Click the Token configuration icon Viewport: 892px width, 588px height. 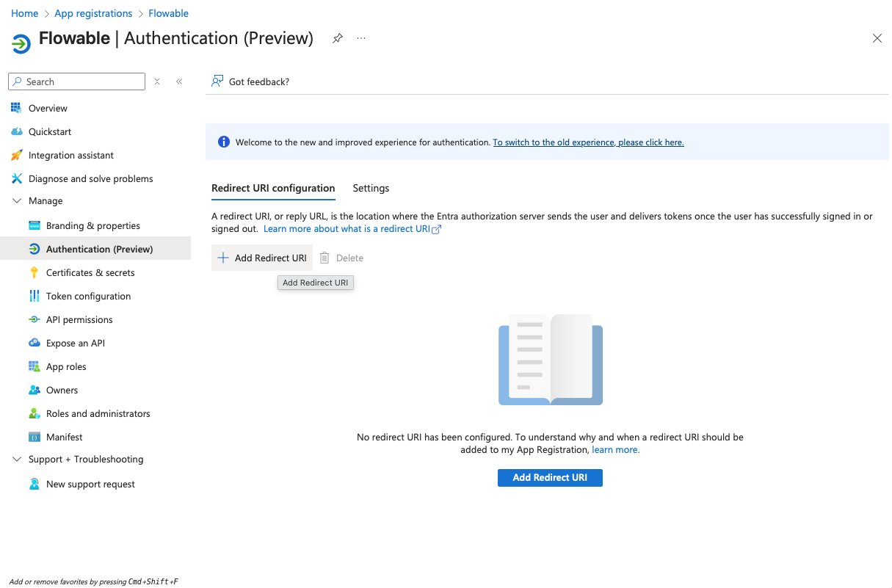pos(34,296)
